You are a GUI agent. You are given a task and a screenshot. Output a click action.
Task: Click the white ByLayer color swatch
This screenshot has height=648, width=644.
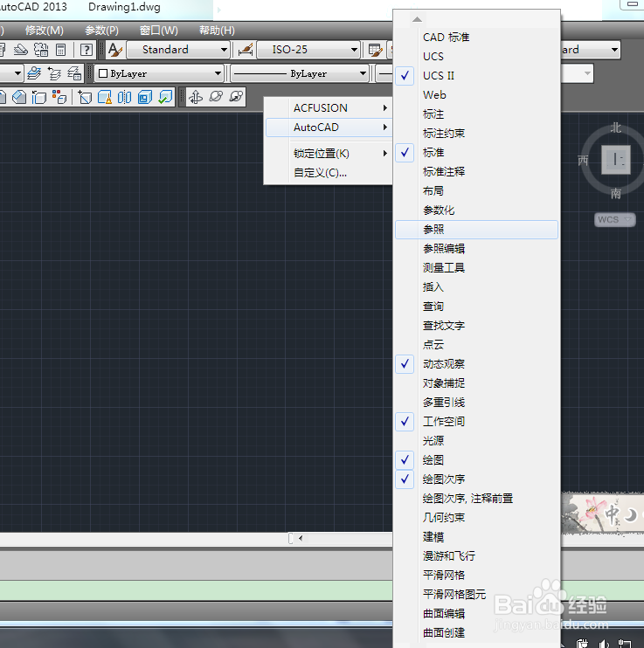(103, 73)
